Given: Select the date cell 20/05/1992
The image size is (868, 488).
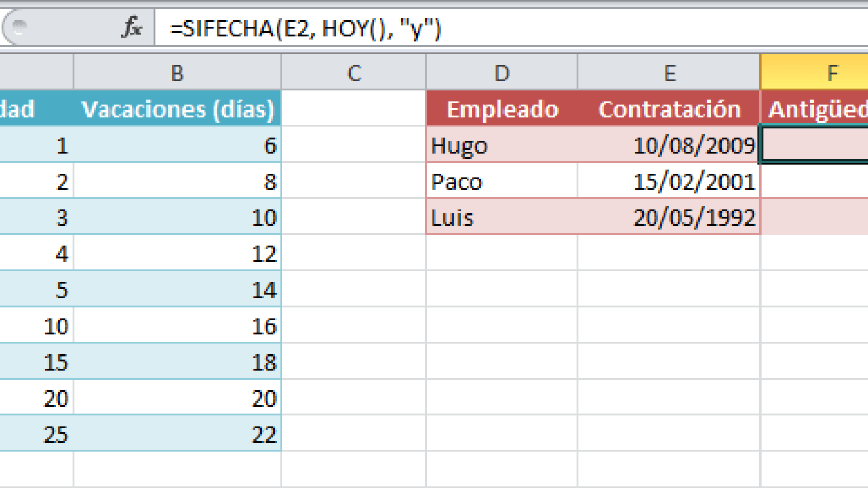Looking at the screenshot, I should 669,217.
